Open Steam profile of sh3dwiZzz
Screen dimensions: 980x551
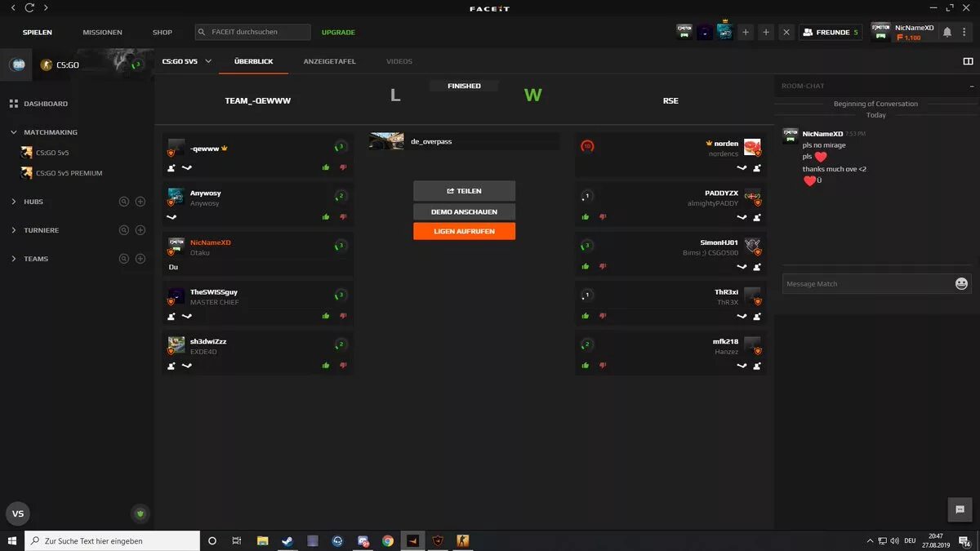coord(187,365)
